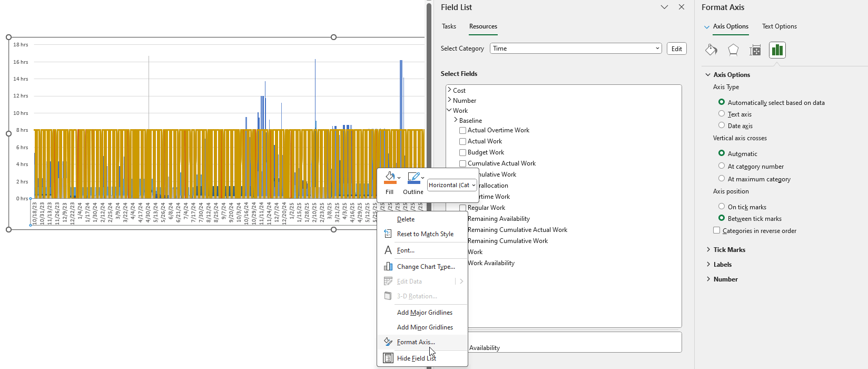
Task: Click Remaining Cumulative Actual Work field
Action: point(517,230)
